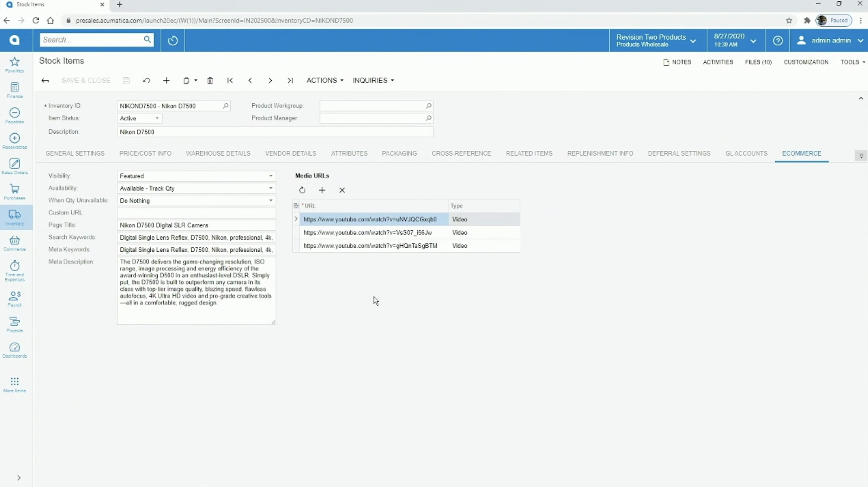The image size is (868, 487).
Task: Open the Inventory ID lookup magnifier
Action: pos(226,106)
